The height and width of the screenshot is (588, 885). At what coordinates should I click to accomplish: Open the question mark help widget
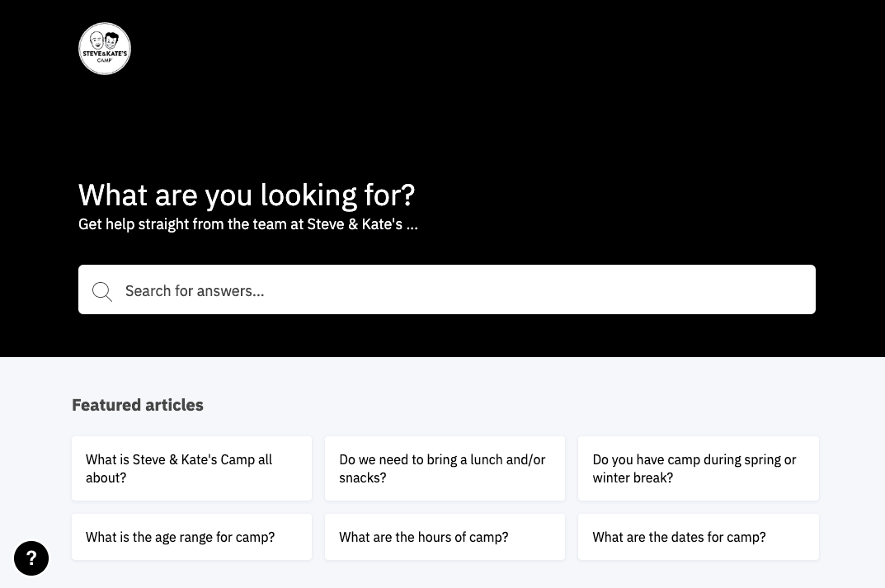tap(31, 558)
